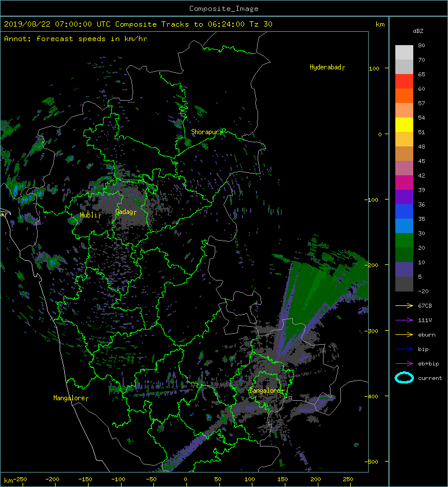Click the 0 km vertical axis tick label
This screenshot has height=487, width=448.
pyautogui.click(x=380, y=135)
